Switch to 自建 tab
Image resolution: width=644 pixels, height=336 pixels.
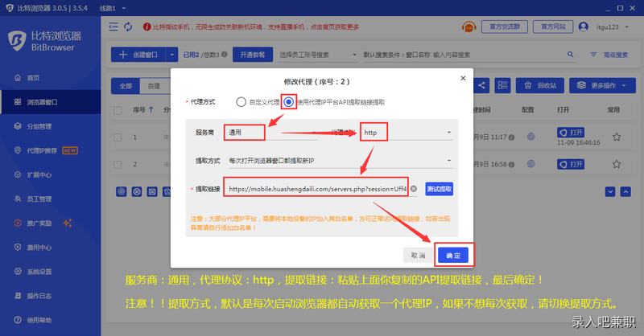click(x=155, y=86)
